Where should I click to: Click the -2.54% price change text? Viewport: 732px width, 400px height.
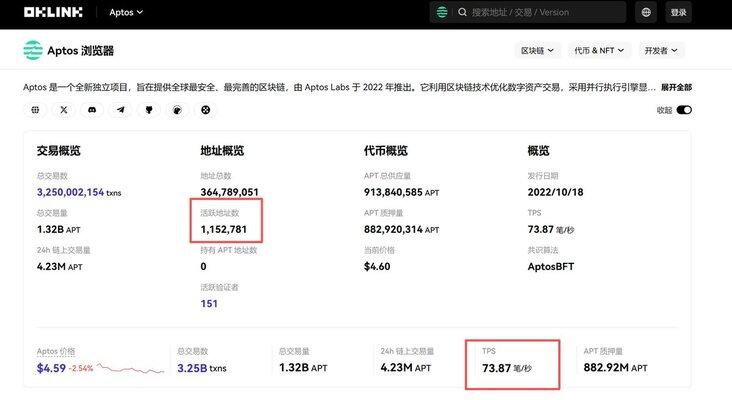pos(81,368)
